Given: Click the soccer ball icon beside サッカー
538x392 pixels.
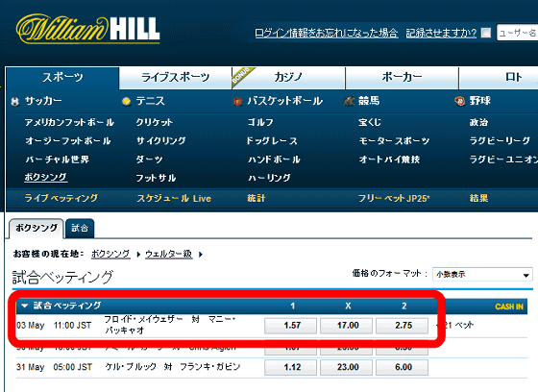Looking at the screenshot, I should point(15,102).
